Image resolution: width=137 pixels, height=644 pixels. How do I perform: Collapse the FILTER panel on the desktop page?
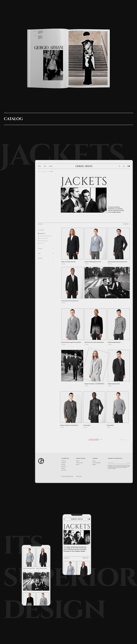(41, 224)
